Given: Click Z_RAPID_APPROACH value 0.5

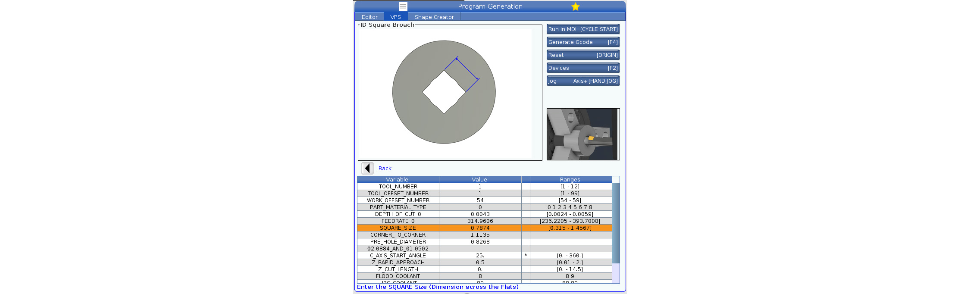Looking at the screenshot, I should 480,263.
